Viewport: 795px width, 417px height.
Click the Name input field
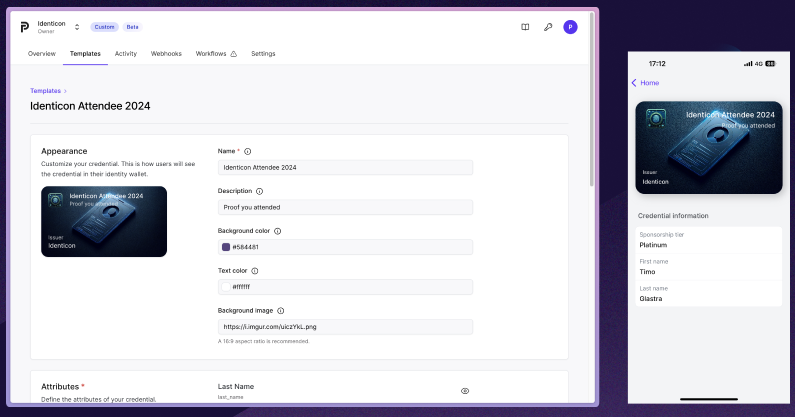point(345,167)
